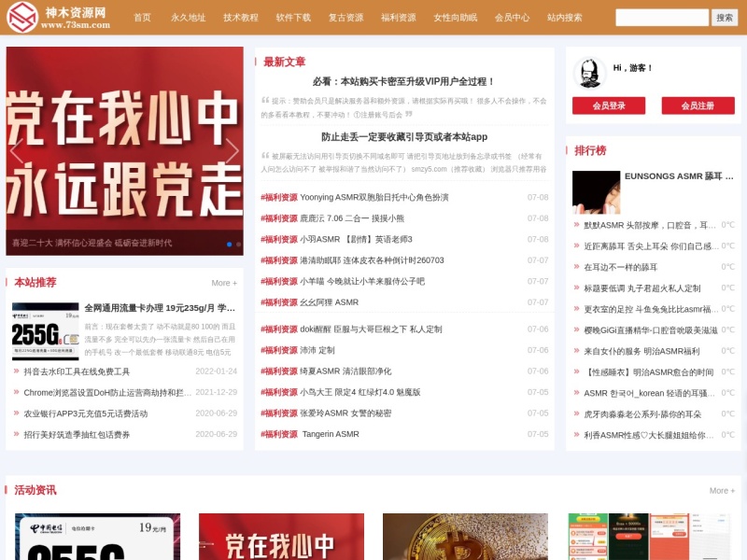
Task: Open the 255G data card thumbnail in 本站推荐
Action: tap(45, 331)
